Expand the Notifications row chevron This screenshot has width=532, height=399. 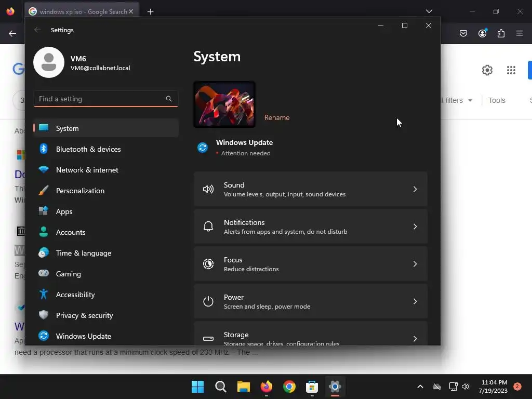(415, 227)
